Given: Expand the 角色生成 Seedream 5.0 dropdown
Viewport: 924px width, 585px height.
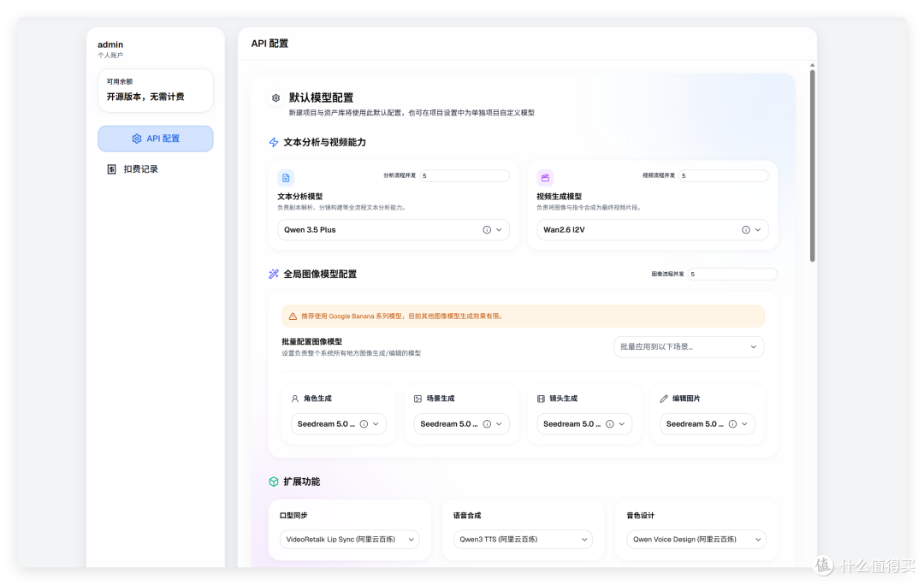Looking at the screenshot, I should pyautogui.click(x=338, y=424).
